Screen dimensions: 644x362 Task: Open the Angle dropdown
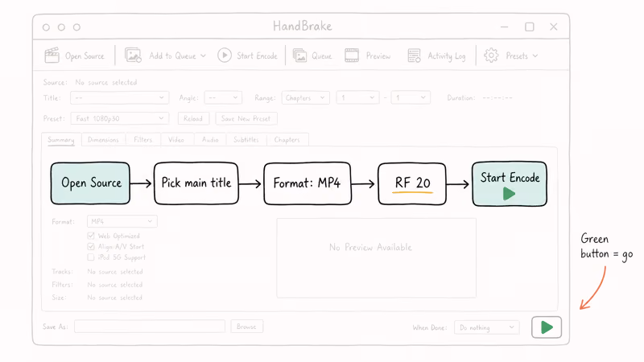click(223, 97)
